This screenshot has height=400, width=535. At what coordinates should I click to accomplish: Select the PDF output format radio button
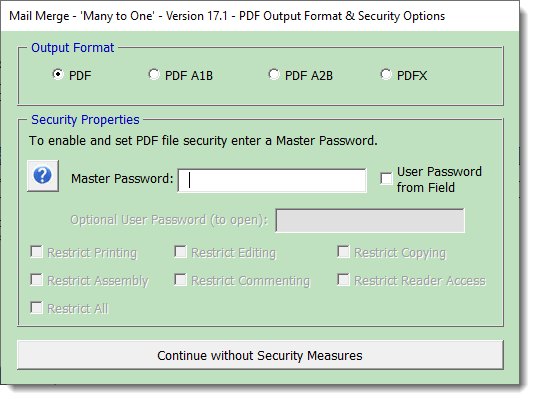click(x=58, y=74)
